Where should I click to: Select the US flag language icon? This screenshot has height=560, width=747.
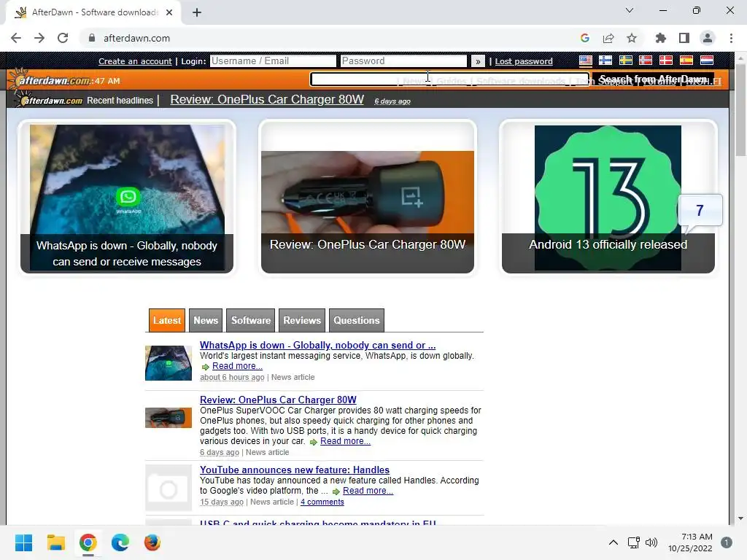point(586,61)
